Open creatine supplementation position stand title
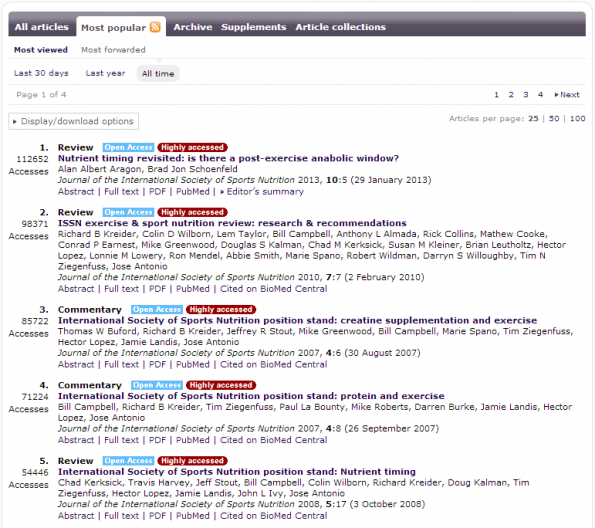 pyautogui.click(x=298, y=320)
